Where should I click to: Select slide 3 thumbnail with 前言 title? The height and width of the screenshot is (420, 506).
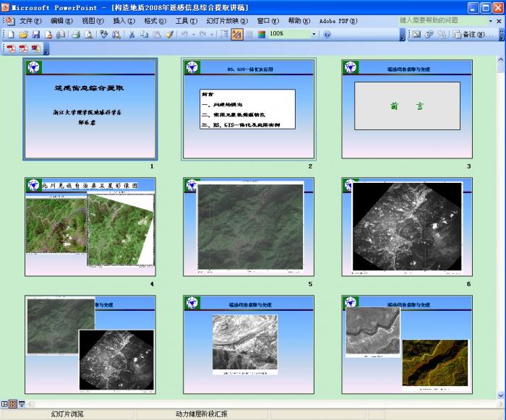(x=407, y=108)
